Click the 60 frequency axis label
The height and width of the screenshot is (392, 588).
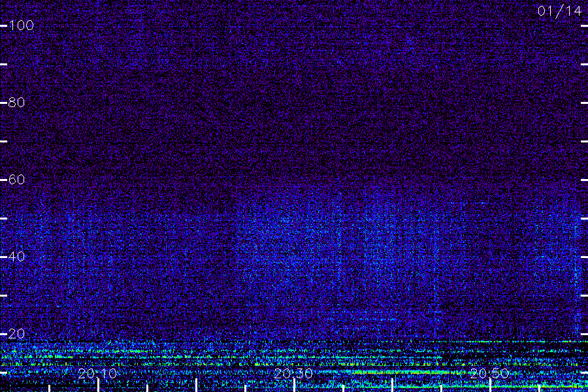coord(16,180)
